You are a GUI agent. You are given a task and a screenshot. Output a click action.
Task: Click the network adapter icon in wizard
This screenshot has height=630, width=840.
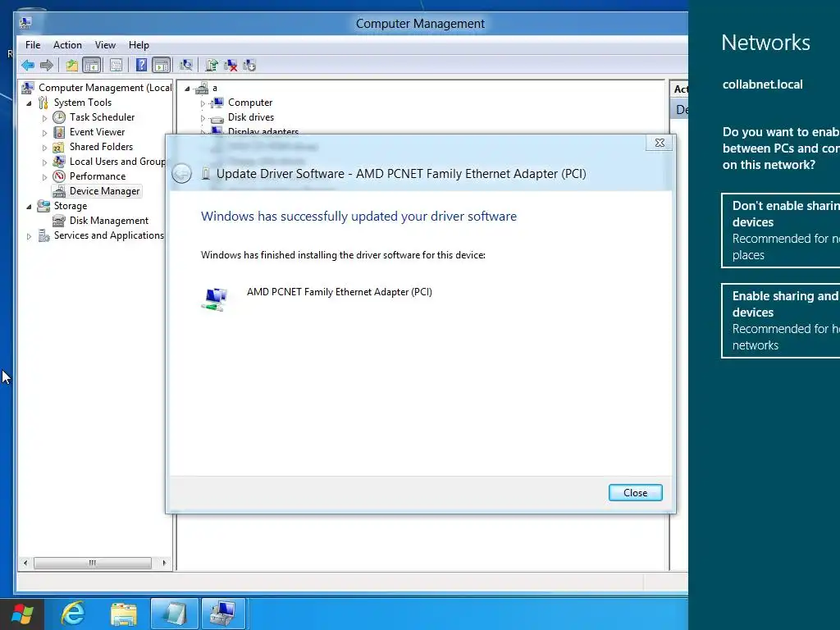(215, 299)
